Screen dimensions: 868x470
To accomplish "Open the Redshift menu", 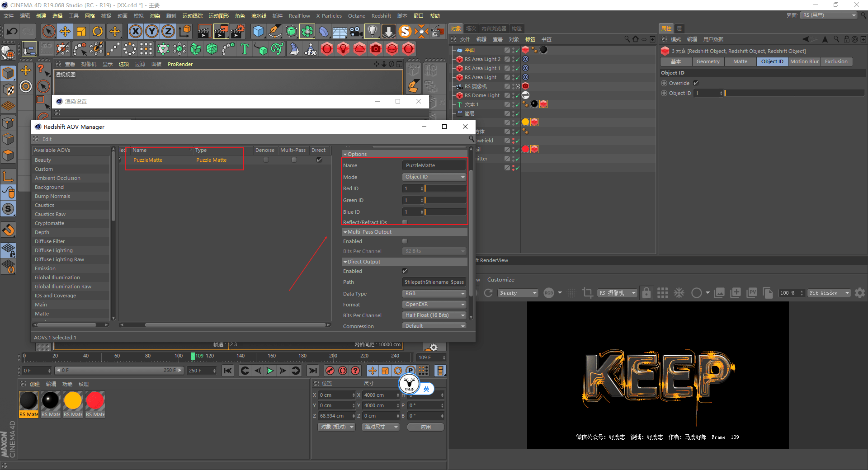I will coord(381,16).
